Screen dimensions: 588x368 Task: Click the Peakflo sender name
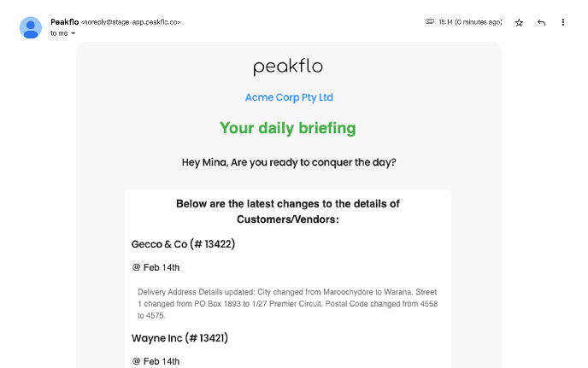click(x=64, y=22)
